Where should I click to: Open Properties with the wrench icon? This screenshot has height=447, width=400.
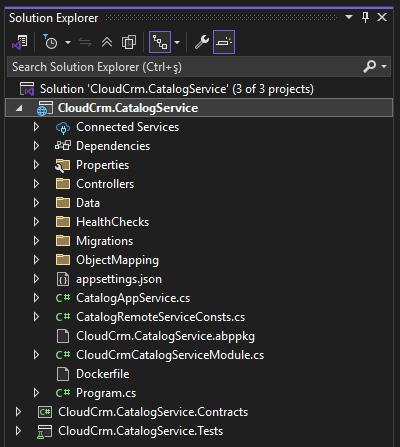(x=202, y=42)
